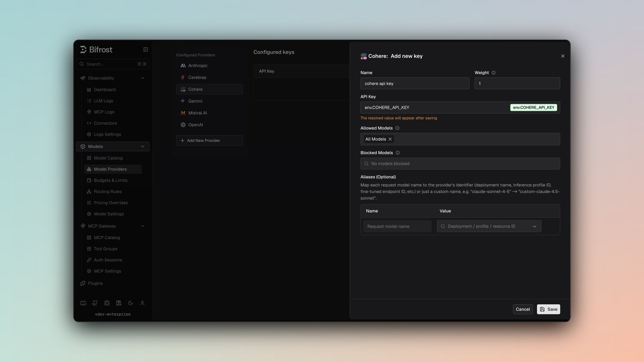This screenshot has height=362, width=644.
Task: Click the No models blocked search field
Action: tap(460, 163)
